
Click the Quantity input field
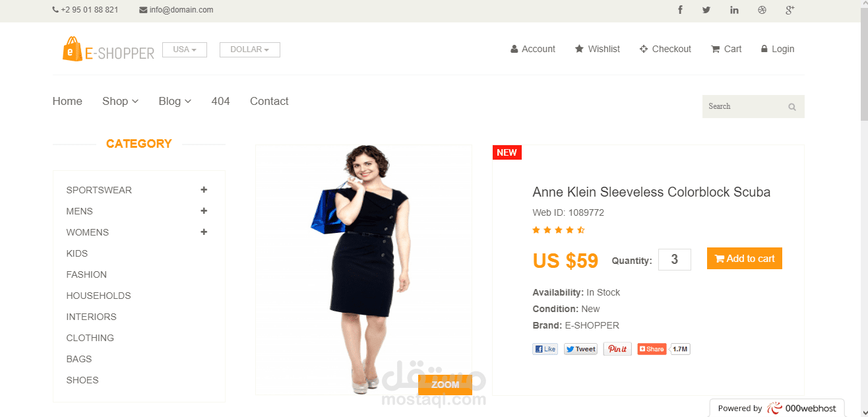[x=675, y=259]
